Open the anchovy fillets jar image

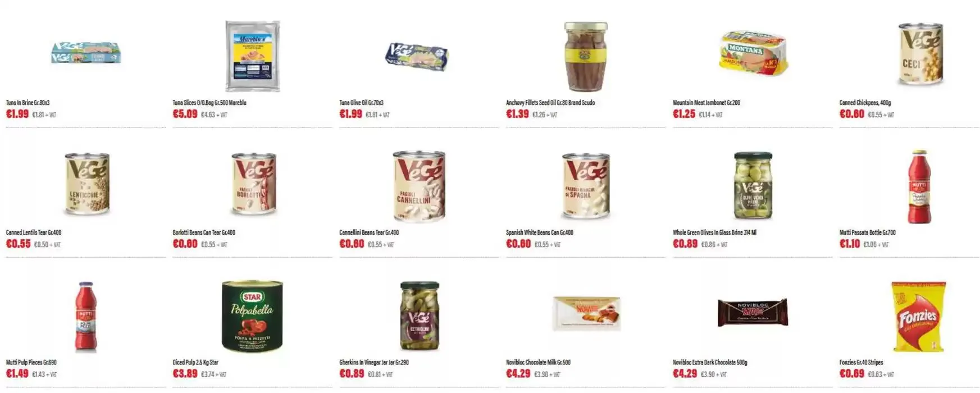click(x=586, y=57)
